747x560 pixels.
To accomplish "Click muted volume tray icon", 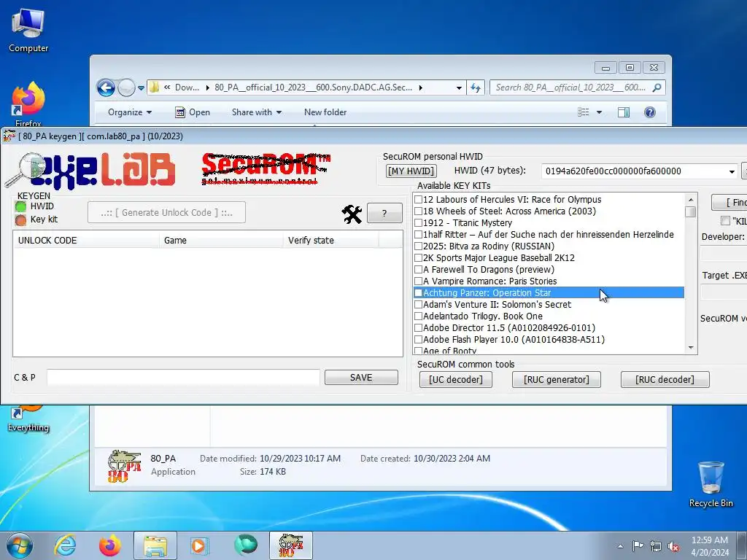I will click(673, 545).
